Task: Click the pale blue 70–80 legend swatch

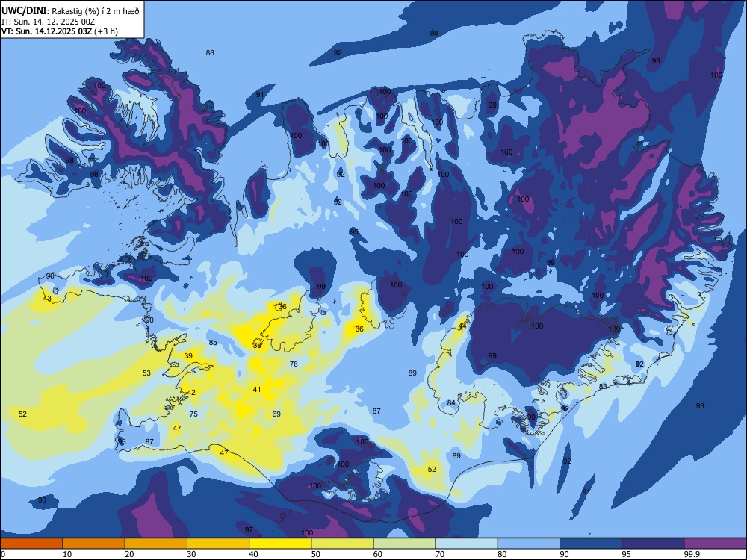Action: pyautogui.click(x=467, y=544)
